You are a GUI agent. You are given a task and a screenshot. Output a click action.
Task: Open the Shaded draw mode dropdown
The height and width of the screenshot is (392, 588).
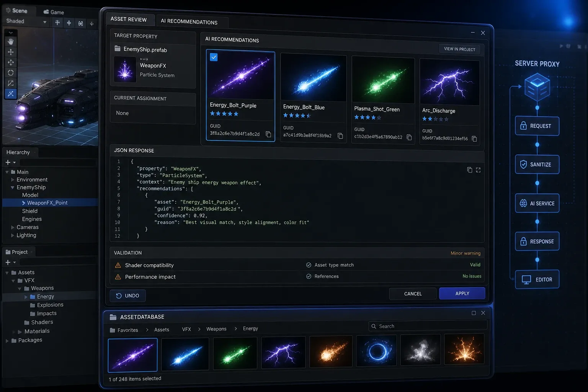coord(26,21)
